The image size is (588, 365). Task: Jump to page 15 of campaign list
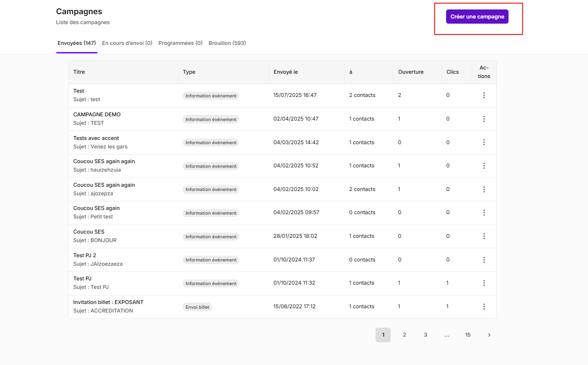pyautogui.click(x=468, y=335)
